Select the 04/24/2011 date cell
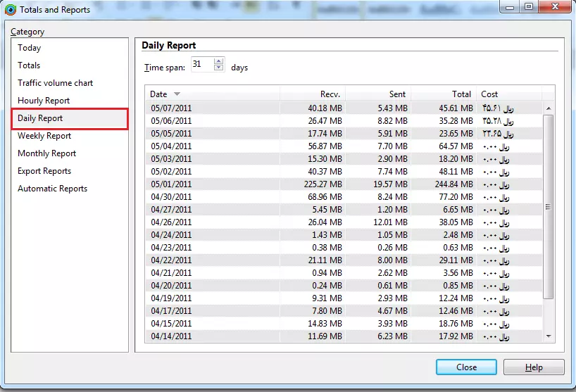This screenshot has height=392, width=576. [171, 235]
